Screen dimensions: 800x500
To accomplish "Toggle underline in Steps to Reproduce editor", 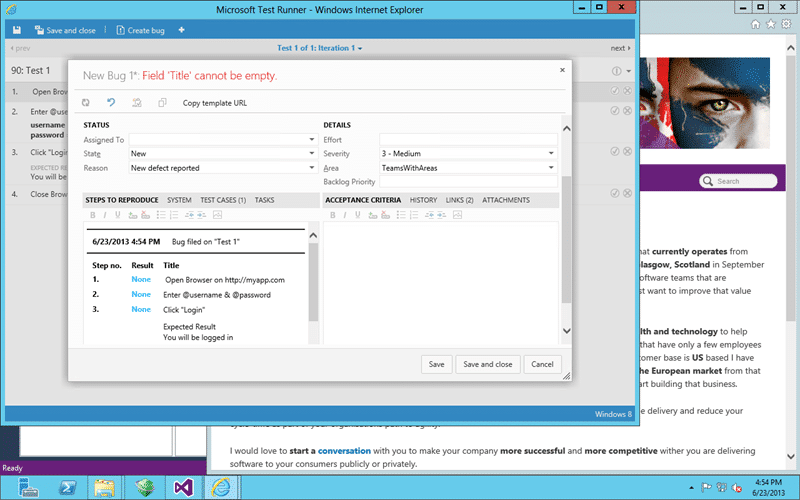I will [117, 215].
